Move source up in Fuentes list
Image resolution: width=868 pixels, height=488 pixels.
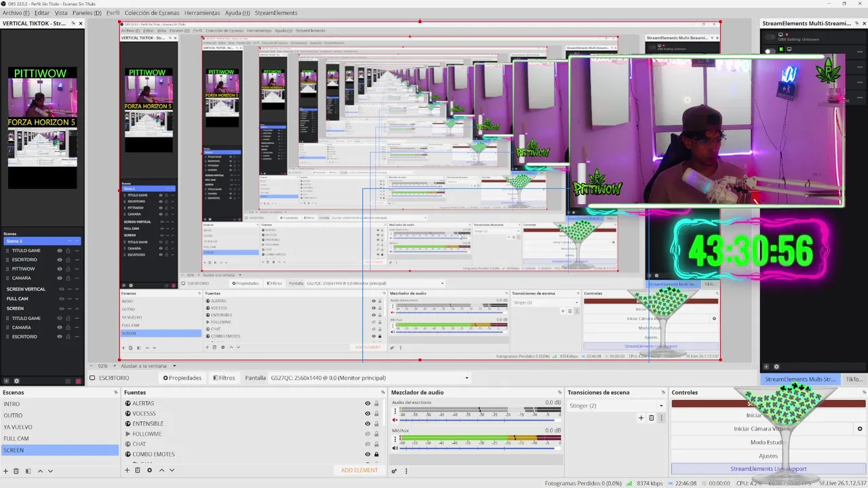click(161, 470)
